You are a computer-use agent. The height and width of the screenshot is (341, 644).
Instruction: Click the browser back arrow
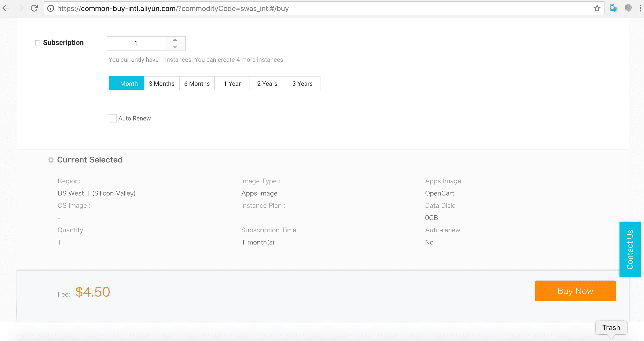(x=6, y=8)
